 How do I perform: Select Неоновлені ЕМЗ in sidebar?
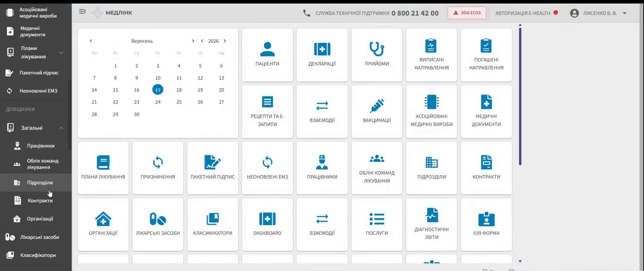(x=35, y=91)
